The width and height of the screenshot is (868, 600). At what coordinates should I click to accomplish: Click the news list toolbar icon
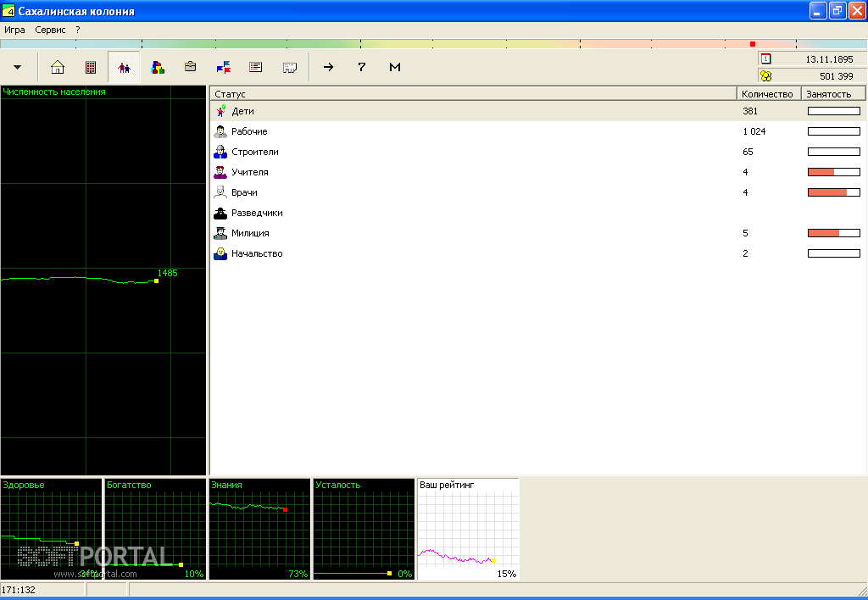pos(256,68)
